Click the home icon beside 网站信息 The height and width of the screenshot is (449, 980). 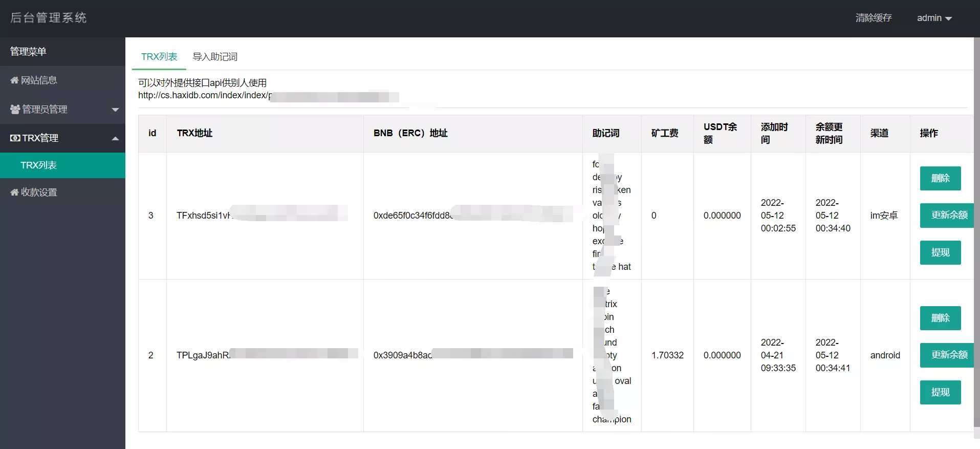click(14, 80)
